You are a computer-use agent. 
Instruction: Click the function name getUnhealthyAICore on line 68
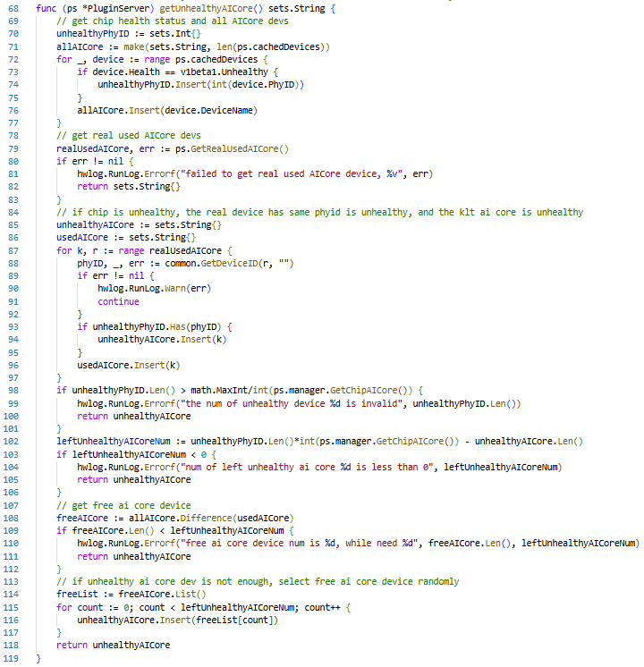pos(206,9)
